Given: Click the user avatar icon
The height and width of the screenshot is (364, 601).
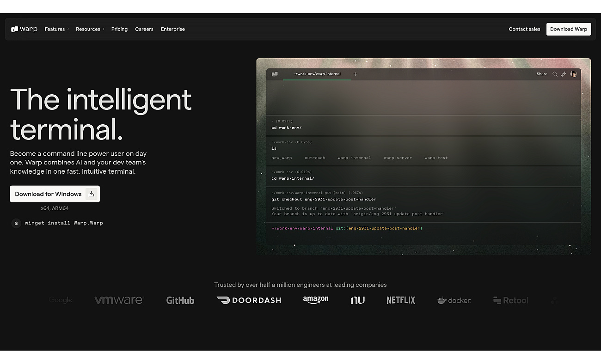Looking at the screenshot, I should 574,74.
